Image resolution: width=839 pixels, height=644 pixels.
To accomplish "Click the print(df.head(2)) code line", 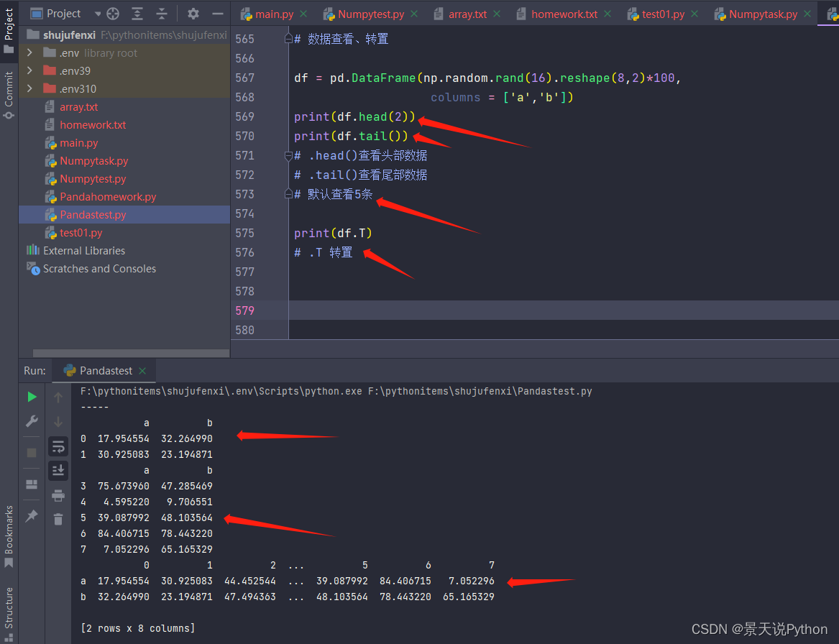I will coord(354,116).
